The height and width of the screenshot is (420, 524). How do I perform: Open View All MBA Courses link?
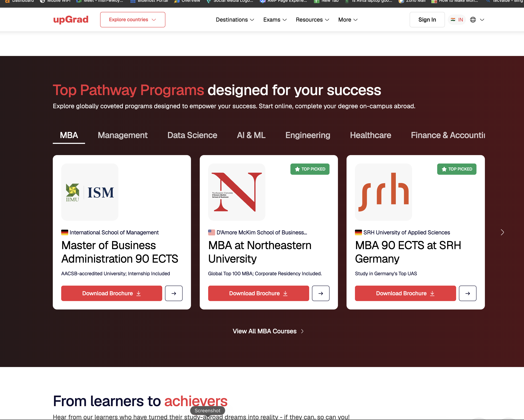click(x=268, y=331)
